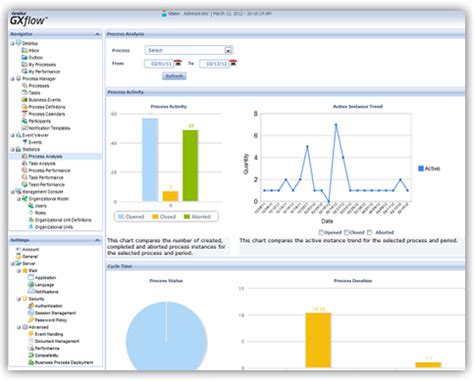Collapse the Management Console tree node
The width and height of the screenshot is (474, 381).
tap(13, 192)
